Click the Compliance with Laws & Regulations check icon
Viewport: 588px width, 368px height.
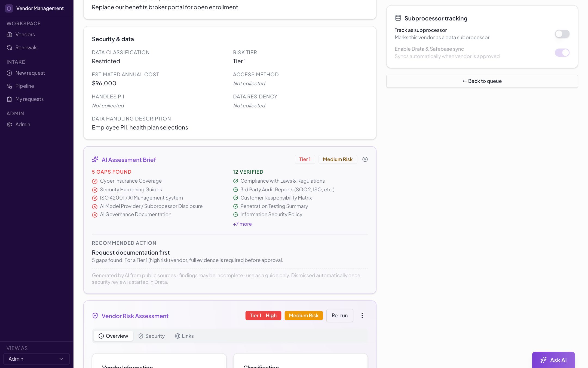coord(235,181)
